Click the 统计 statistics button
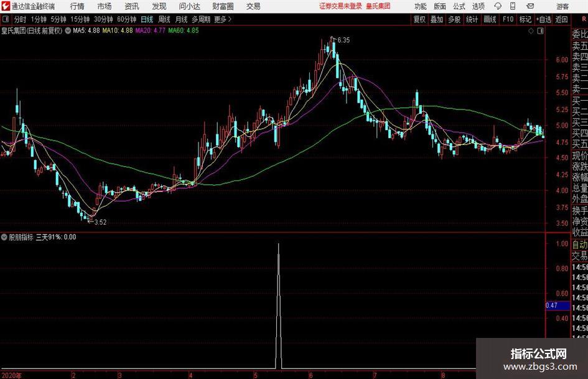This screenshot has width=588, height=379. (x=472, y=19)
